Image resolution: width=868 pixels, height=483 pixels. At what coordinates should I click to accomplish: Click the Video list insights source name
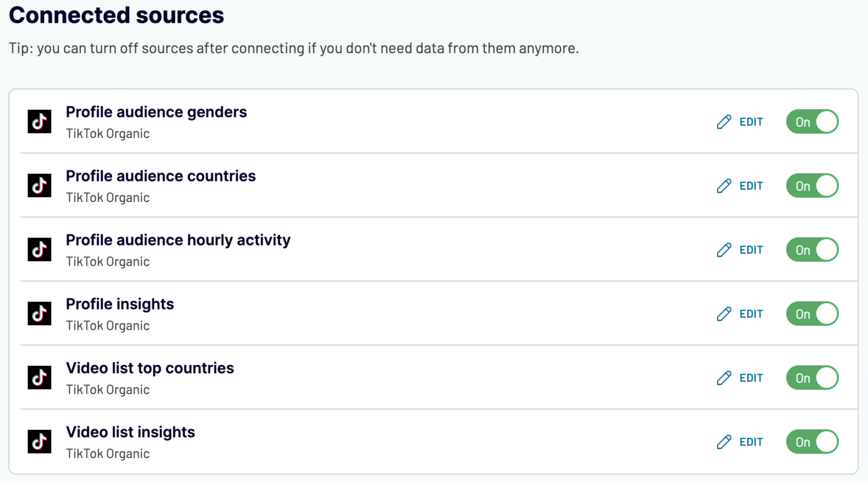click(x=131, y=432)
